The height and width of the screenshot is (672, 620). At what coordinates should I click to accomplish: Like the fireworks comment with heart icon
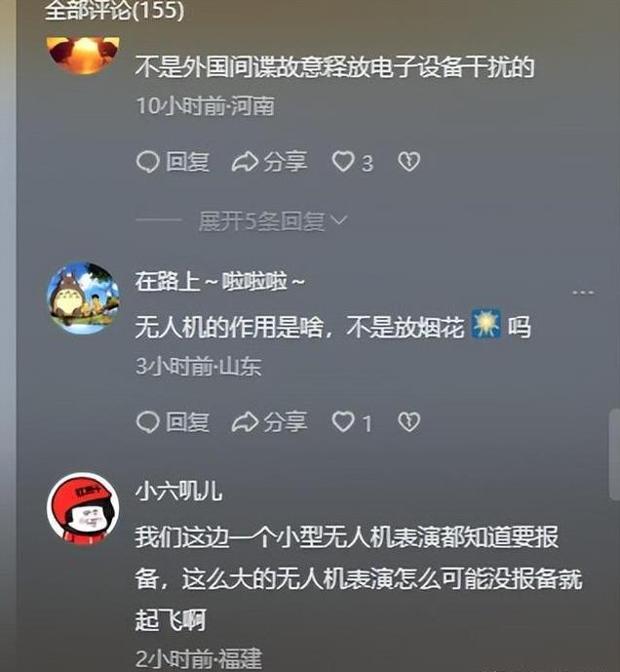[x=343, y=422]
